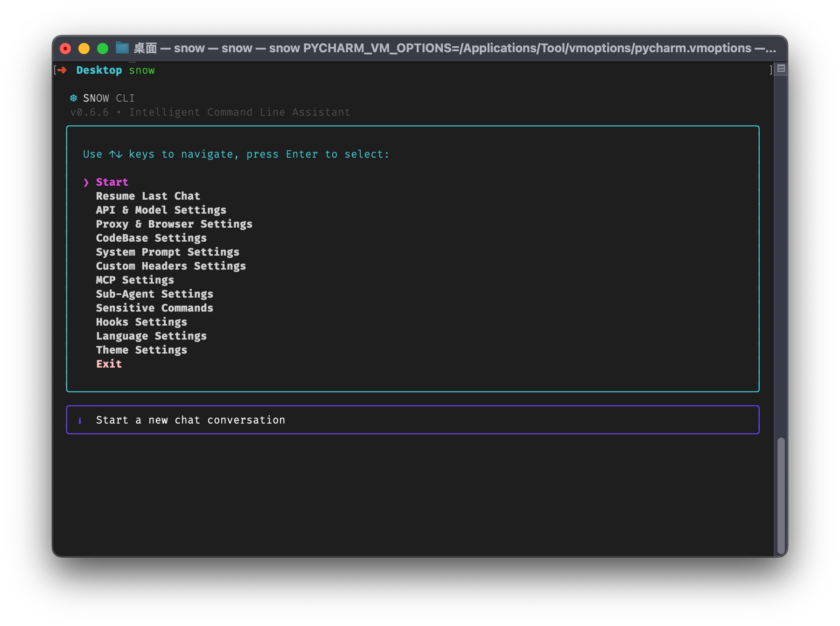Click the selection chevron beside Start
This screenshot has height=626, width=840.
click(86, 182)
